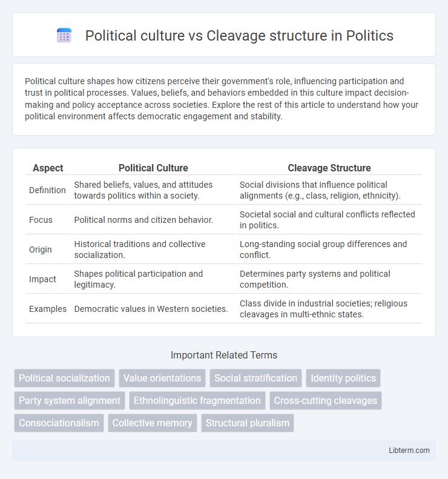Open the Ethnolinguistic fragmentation tag

[197, 400]
